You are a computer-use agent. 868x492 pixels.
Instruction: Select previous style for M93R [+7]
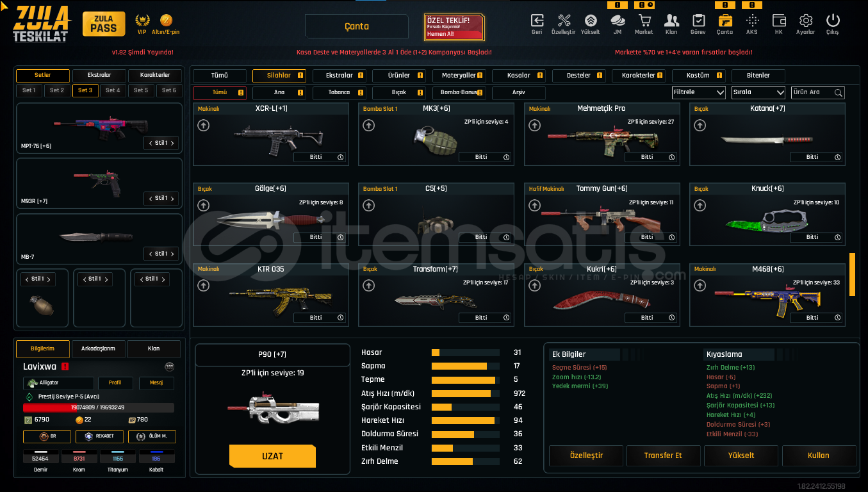151,199
